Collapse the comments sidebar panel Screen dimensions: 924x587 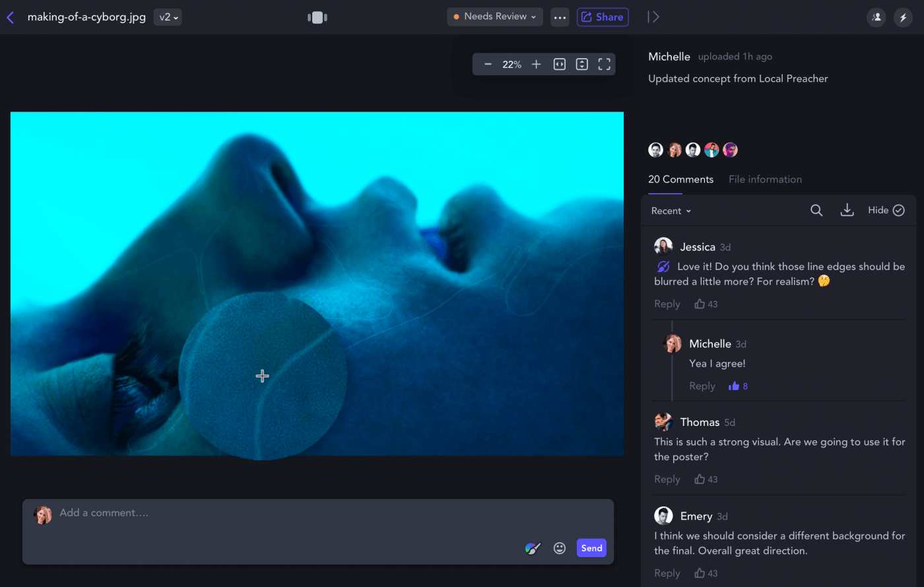[x=653, y=17]
